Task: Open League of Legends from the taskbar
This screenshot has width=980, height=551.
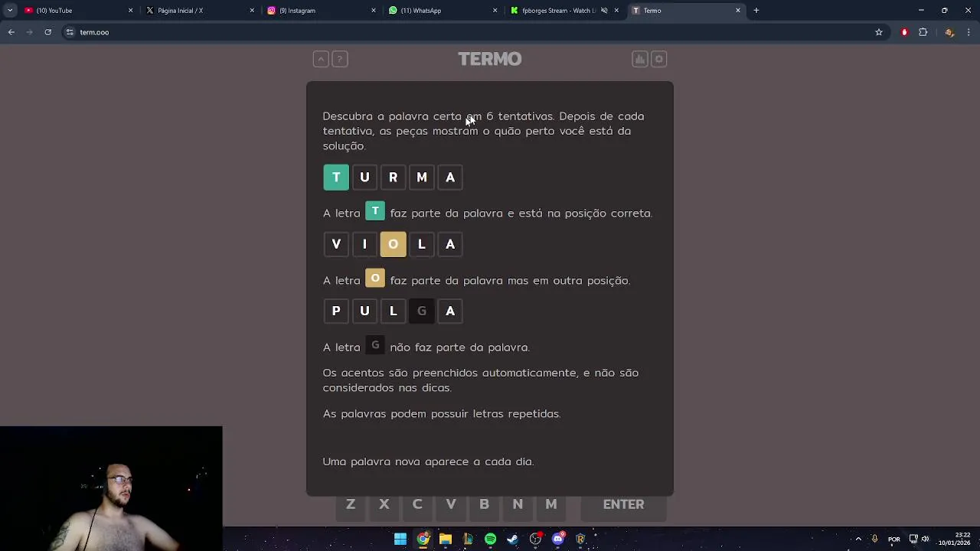Action: pyautogui.click(x=468, y=540)
